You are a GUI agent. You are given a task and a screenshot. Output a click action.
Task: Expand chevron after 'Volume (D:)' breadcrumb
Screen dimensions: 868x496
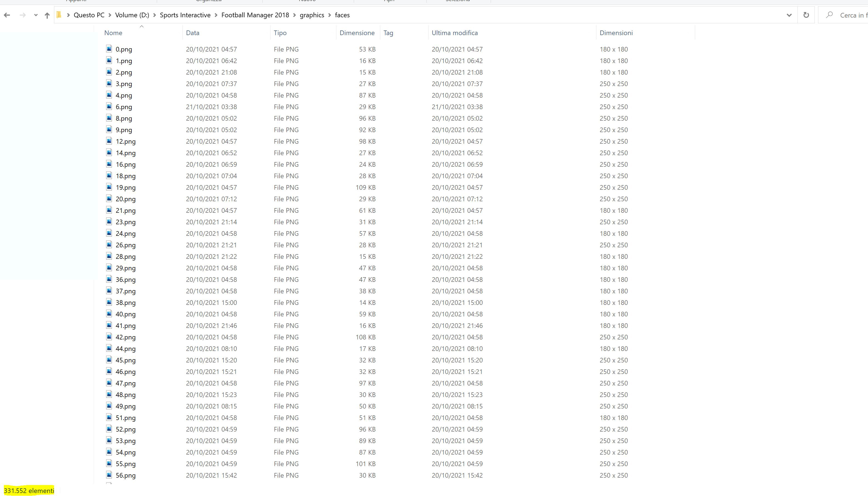pos(154,15)
